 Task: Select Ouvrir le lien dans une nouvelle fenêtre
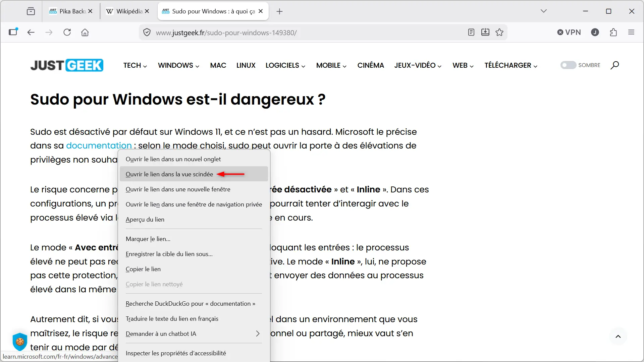coord(194,189)
